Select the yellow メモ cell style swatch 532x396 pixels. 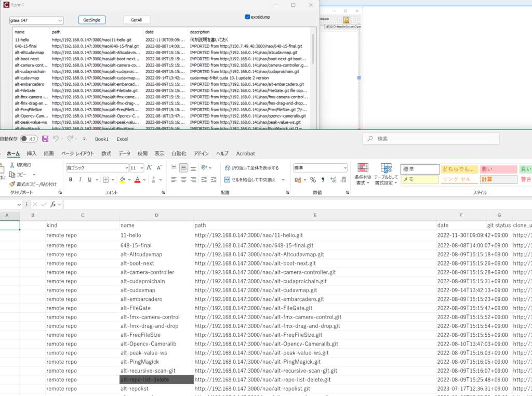pyautogui.click(x=420, y=179)
